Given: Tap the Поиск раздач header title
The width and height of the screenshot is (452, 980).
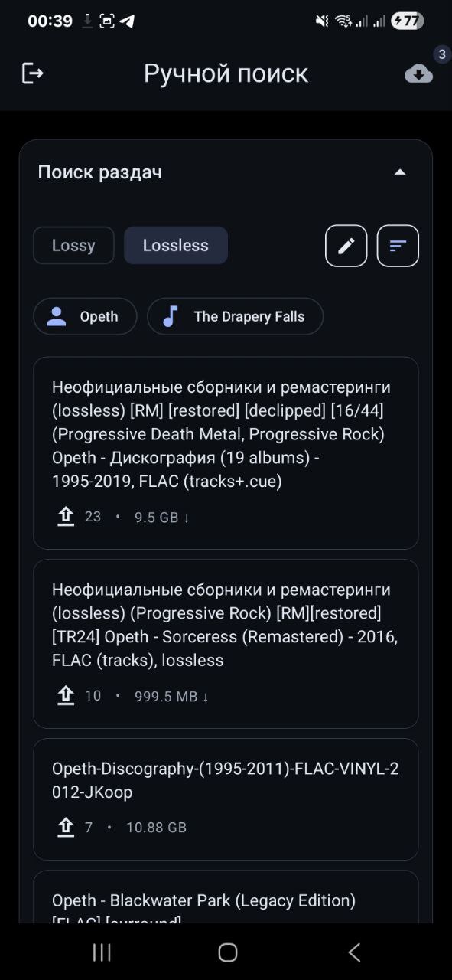Looking at the screenshot, I should (100, 172).
